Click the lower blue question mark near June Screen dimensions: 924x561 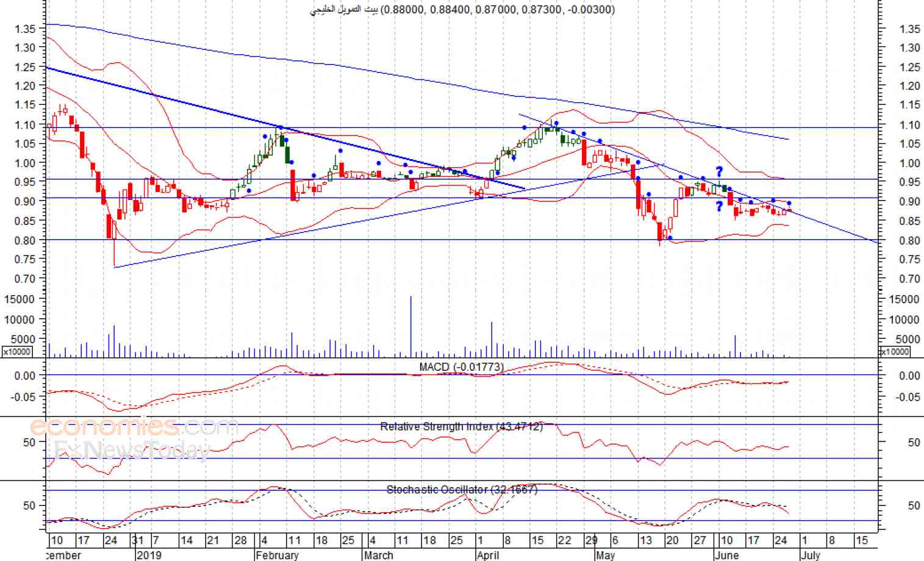[x=719, y=207]
